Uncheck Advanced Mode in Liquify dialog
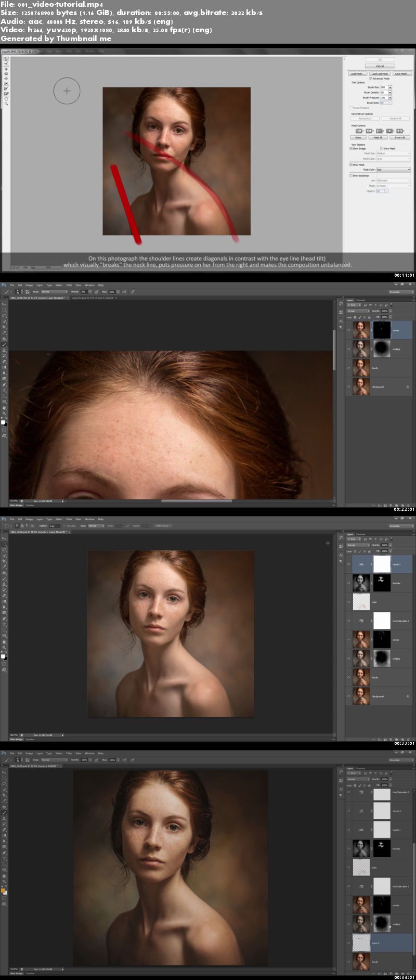Screen dimensions: 416x980 (x=371, y=79)
